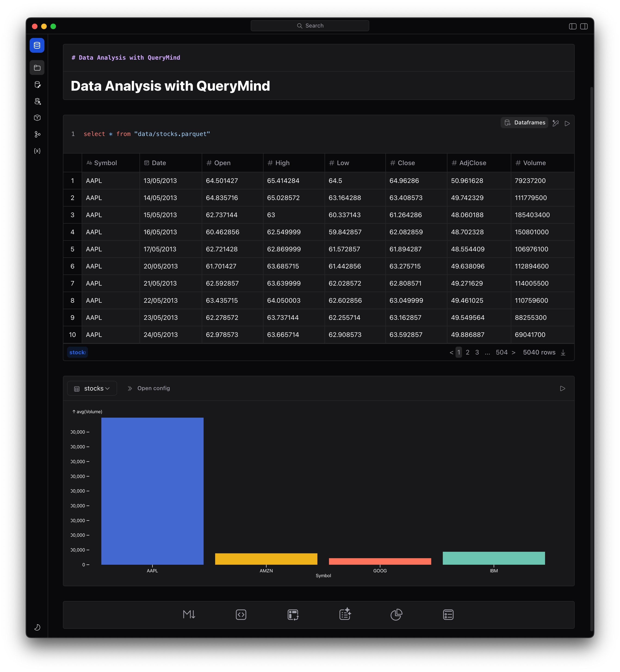Run the stocks chart cell
The image size is (620, 672).
(563, 388)
